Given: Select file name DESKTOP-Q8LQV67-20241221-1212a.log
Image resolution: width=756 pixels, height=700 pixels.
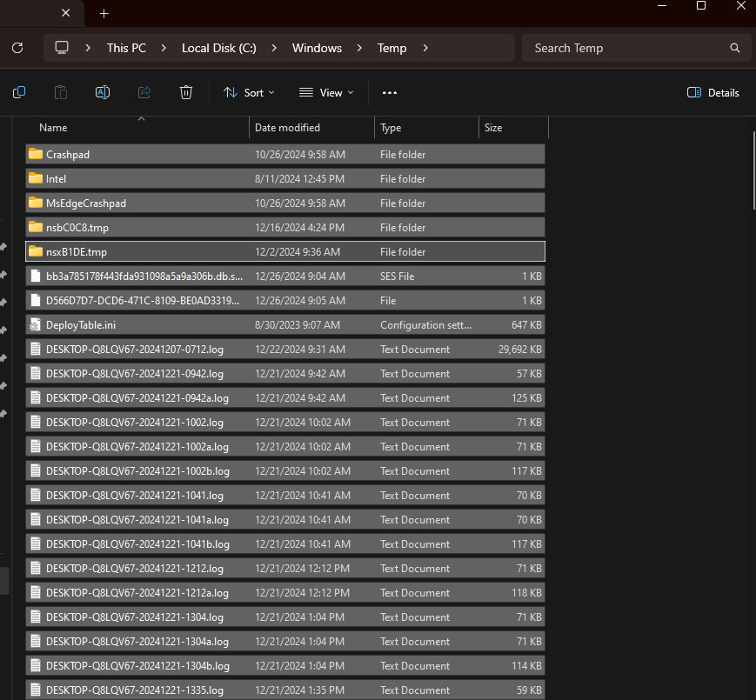Looking at the screenshot, I should 137,593.
